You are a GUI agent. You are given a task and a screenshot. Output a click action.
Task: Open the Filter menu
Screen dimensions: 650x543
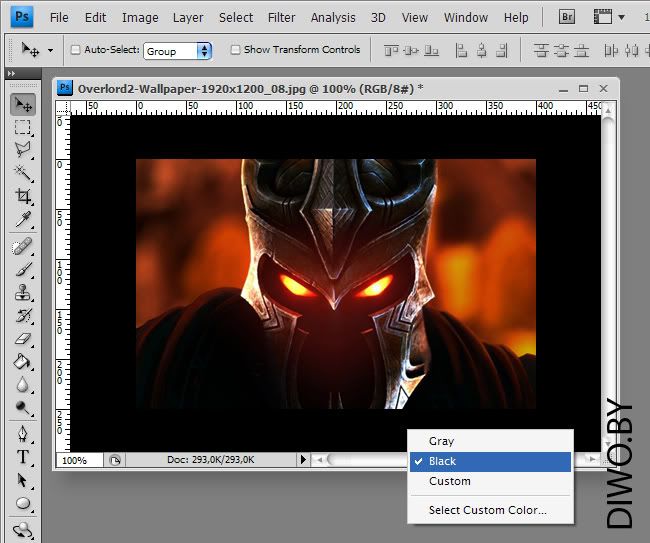click(281, 17)
